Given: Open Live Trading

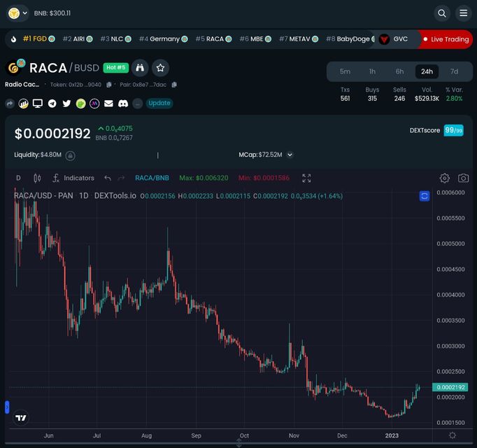Looking at the screenshot, I should [x=446, y=39].
